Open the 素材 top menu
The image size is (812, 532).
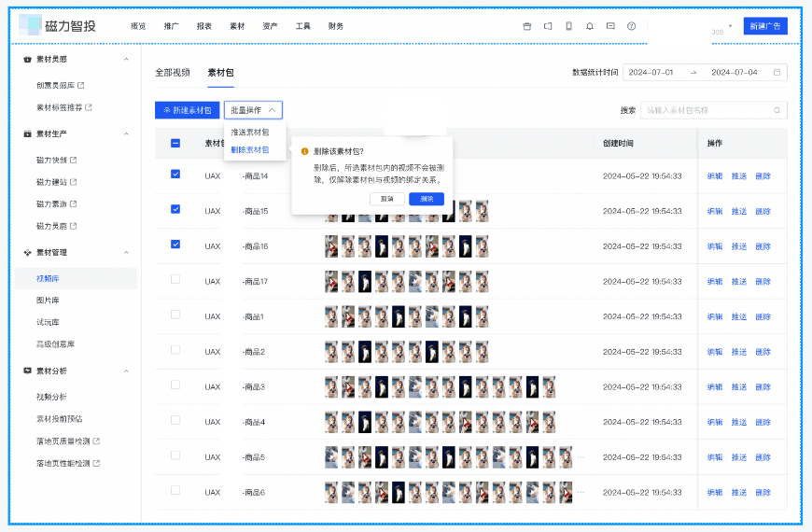tap(237, 26)
